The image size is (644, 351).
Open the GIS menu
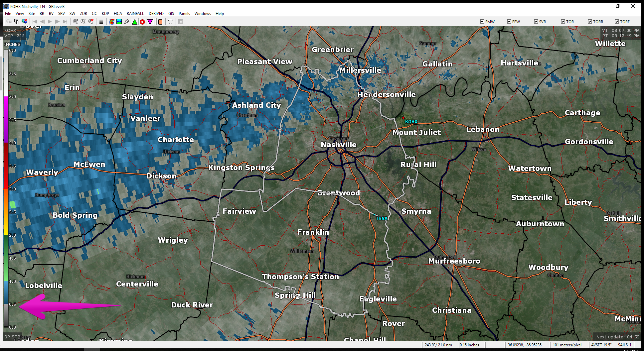(171, 14)
